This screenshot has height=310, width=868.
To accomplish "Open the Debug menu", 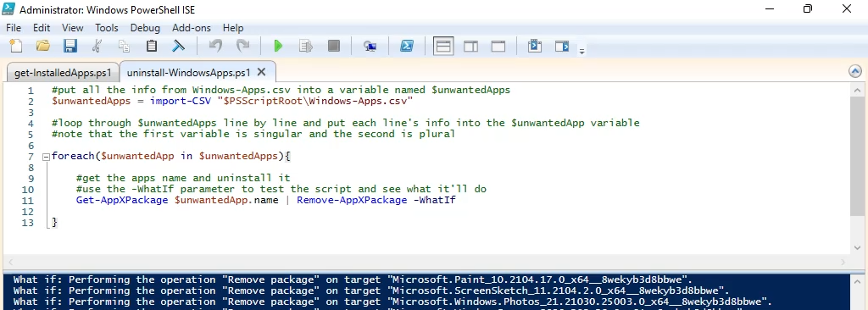I will (145, 28).
